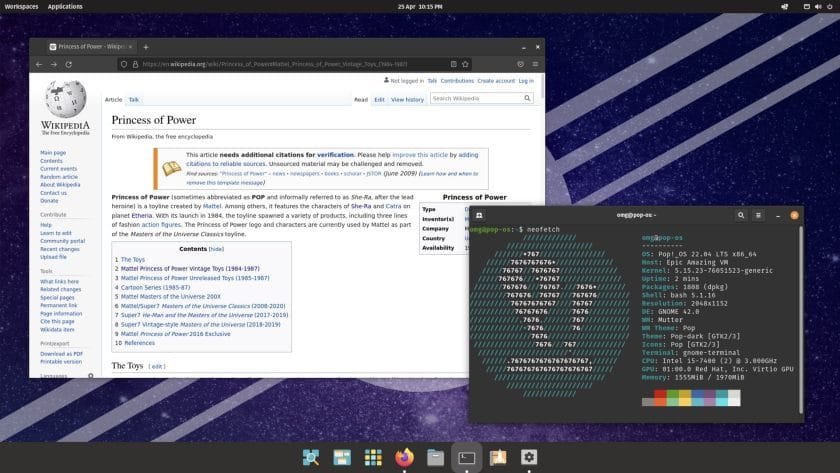This screenshot has width=840, height=473.
Task: Open a new tab in Firefox
Action: click(x=146, y=47)
